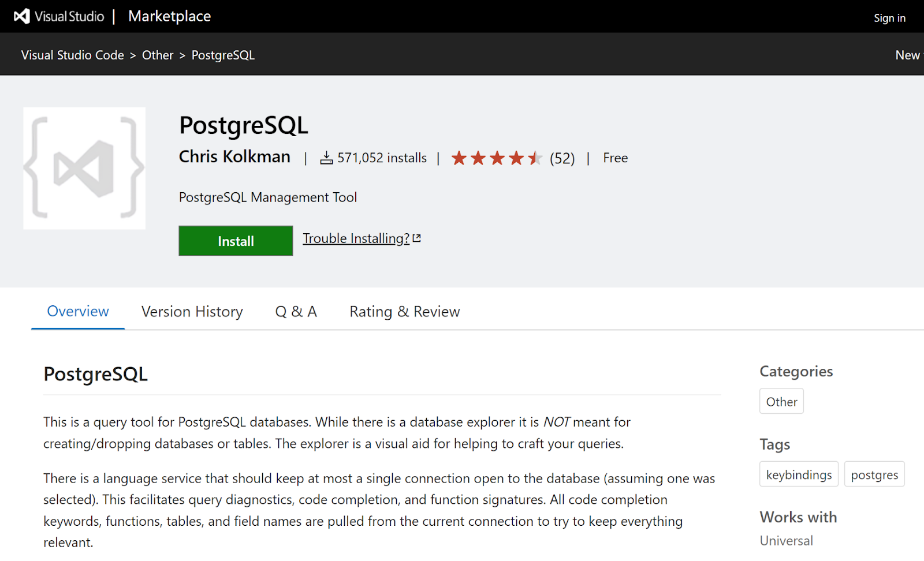The height and width of the screenshot is (561, 924).
Task: Click the PostgreSQL breadcrumb item
Action: coord(223,55)
